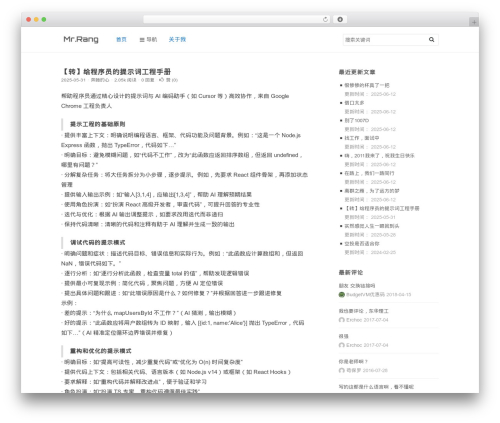This screenshot has height=423, width=500.
Task: Click the line mentioning 'Node.js v14'
Action: point(176,372)
